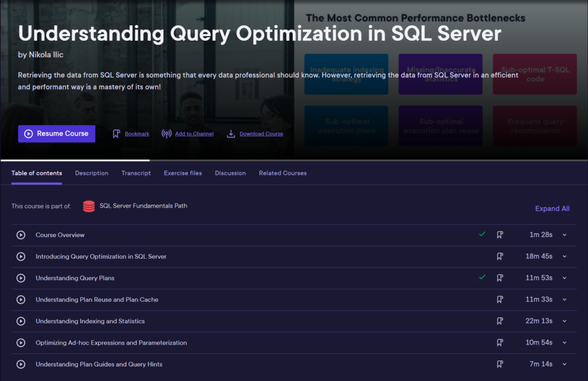The width and height of the screenshot is (588, 381).
Task: Switch to the Description tab
Action: click(x=91, y=173)
